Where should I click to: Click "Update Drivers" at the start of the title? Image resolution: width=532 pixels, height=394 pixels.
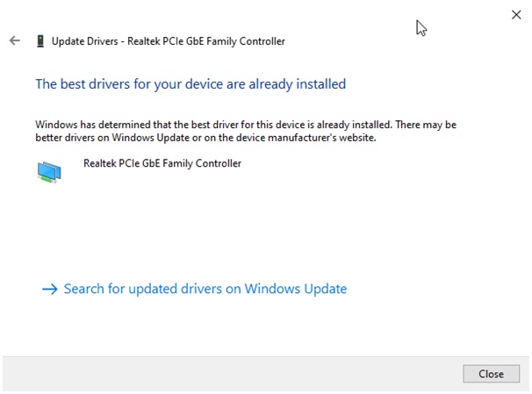click(x=84, y=41)
